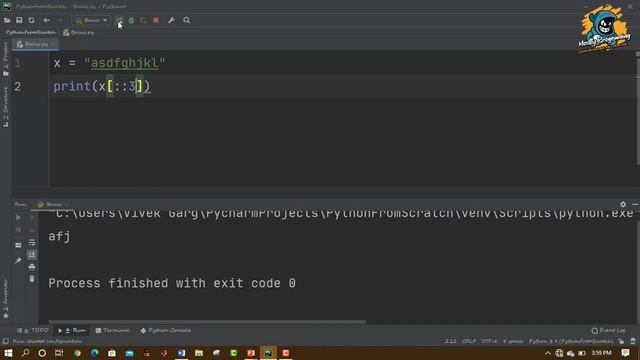Open UTF-8 encoding selector
Viewport: 640px width, 360px height.
coord(489,341)
